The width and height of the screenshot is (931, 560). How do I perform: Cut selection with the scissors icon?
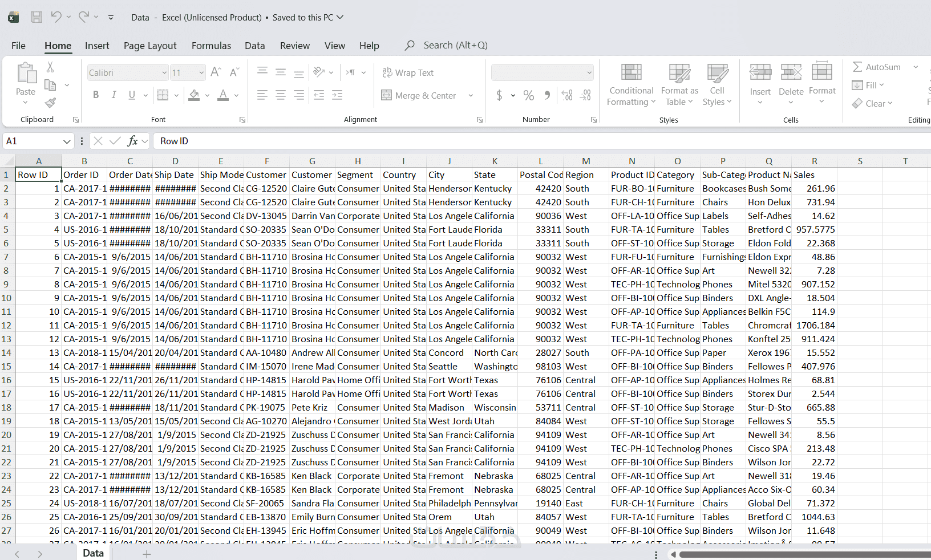tap(50, 67)
